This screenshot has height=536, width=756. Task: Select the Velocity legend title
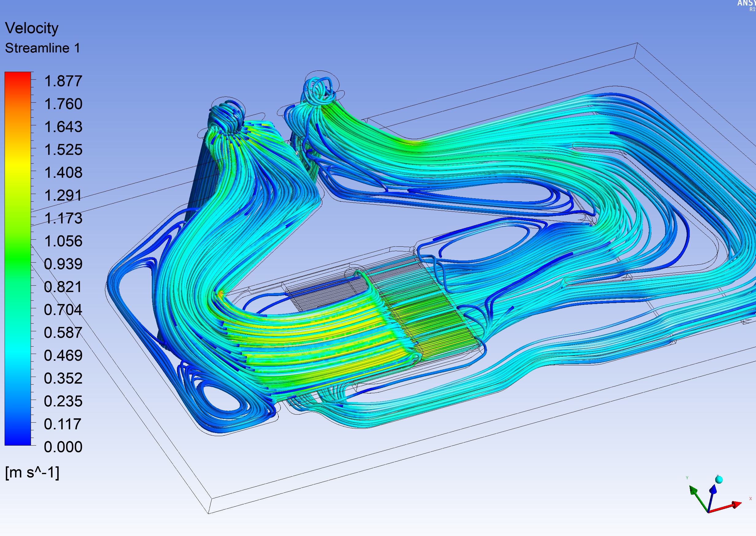click(x=32, y=28)
